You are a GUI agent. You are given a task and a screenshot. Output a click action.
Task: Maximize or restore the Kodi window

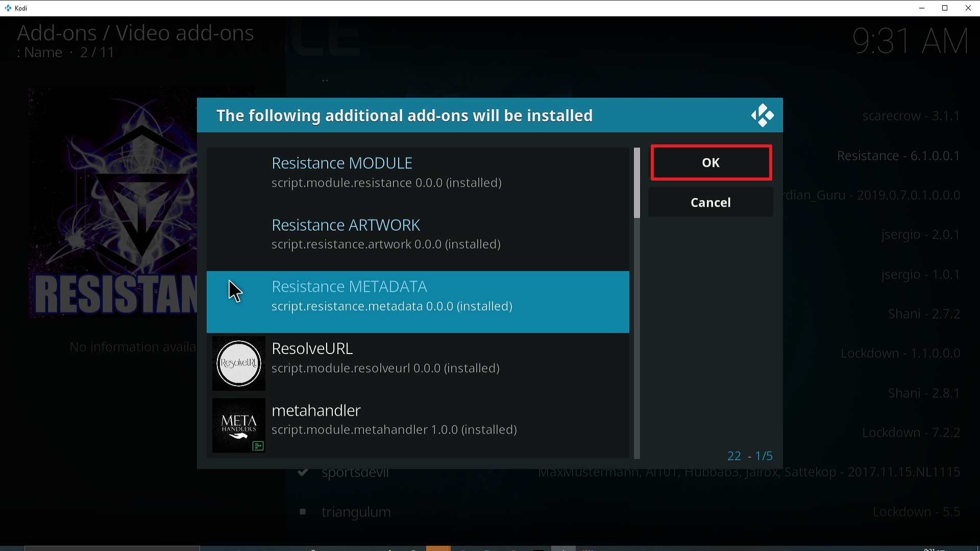point(945,8)
